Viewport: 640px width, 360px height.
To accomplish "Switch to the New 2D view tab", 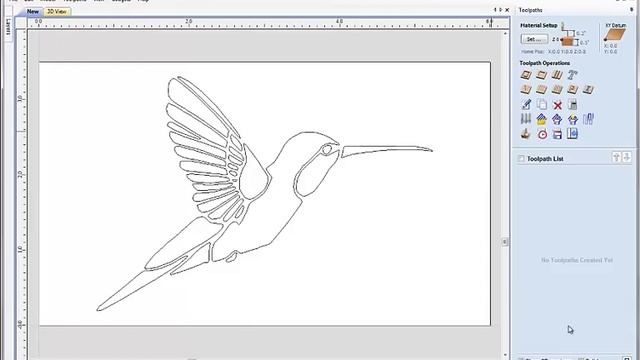I will 33,11.
